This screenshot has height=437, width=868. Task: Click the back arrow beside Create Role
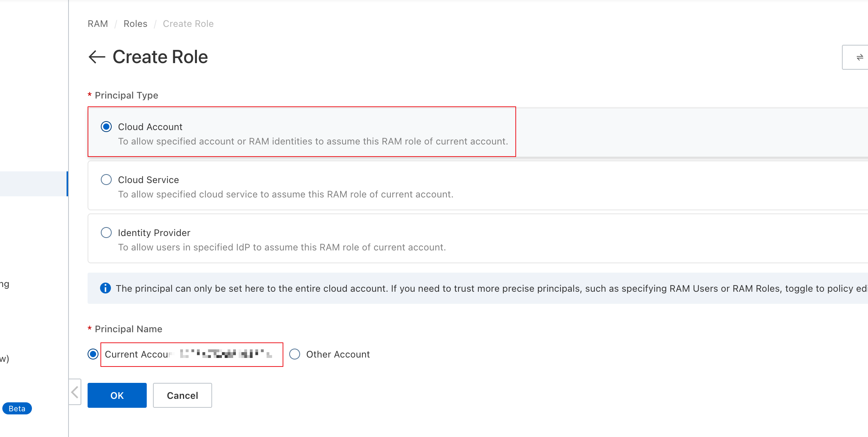[x=97, y=57]
